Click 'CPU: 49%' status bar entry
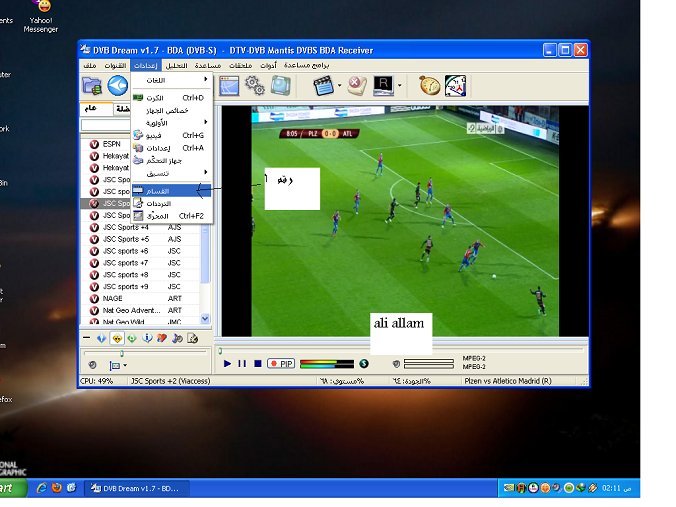676x507 pixels. 97,381
